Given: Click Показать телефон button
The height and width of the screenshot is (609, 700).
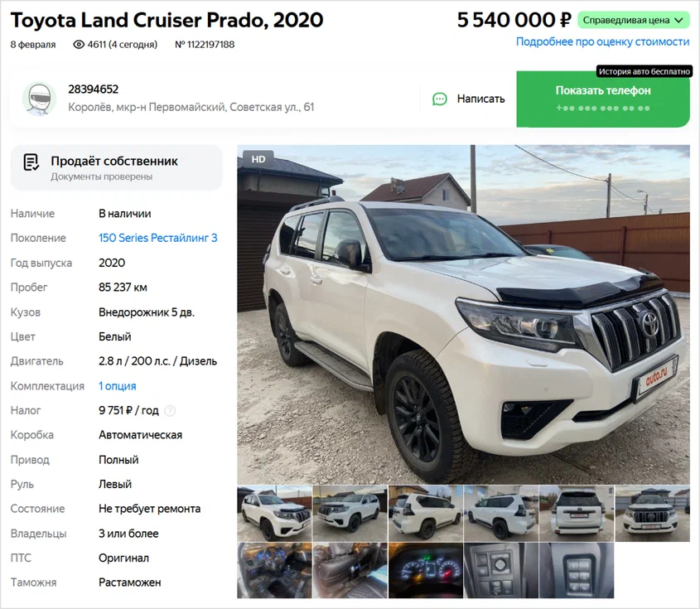Looking at the screenshot, I should point(603,99).
